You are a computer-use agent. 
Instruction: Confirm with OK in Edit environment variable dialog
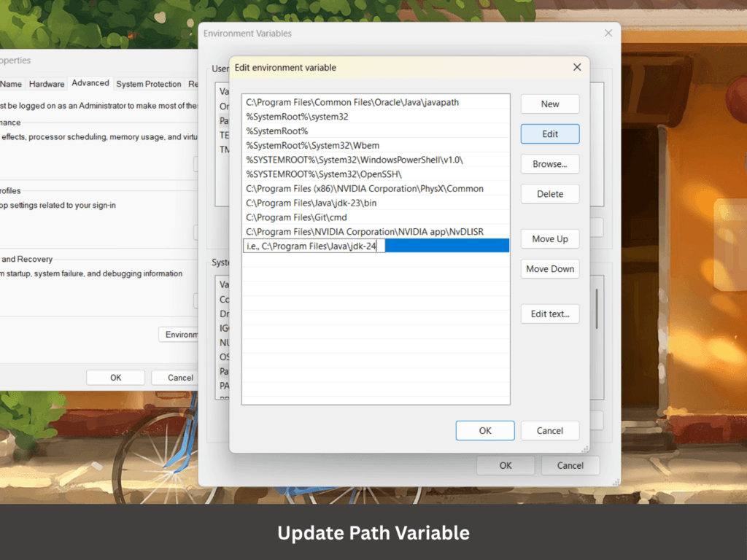(x=484, y=431)
